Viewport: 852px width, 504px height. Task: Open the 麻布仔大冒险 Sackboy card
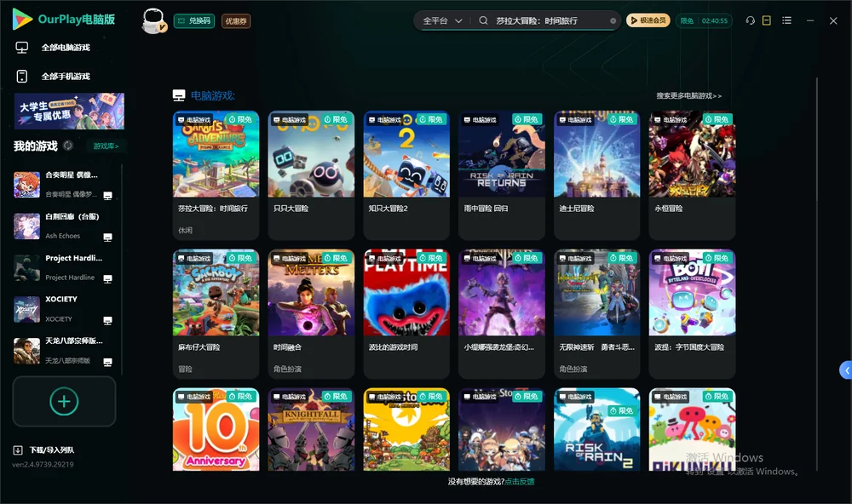(x=216, y=313)
